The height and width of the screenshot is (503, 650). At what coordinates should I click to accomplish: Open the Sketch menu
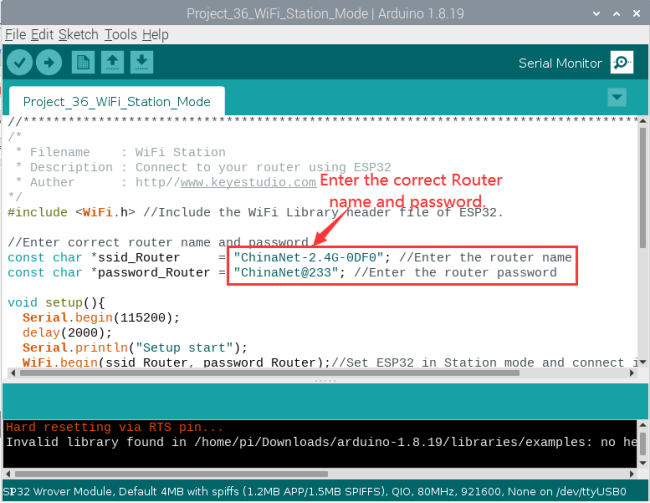(78, 34)
